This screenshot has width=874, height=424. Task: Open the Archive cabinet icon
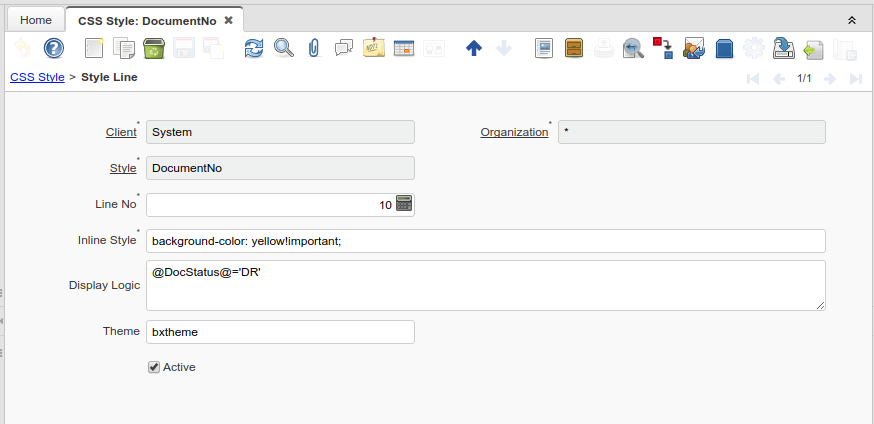574,48
